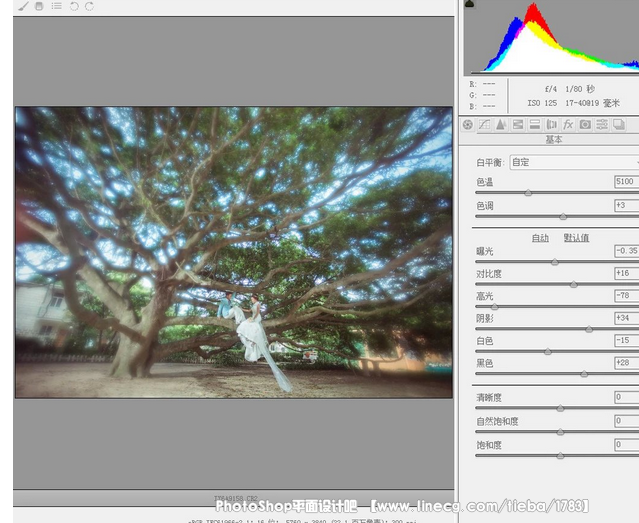Click the 白平衡 label text

[x=490, y=163]
